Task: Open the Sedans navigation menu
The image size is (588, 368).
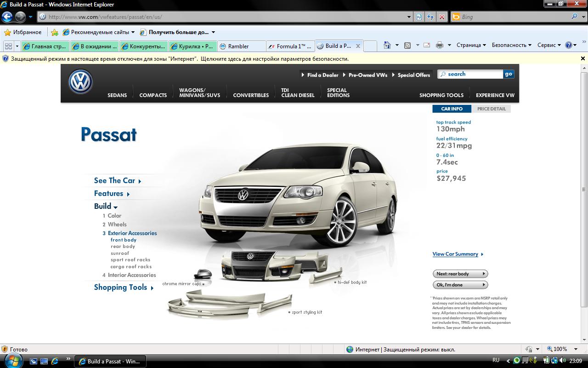Action: click(x=117, y=95)
